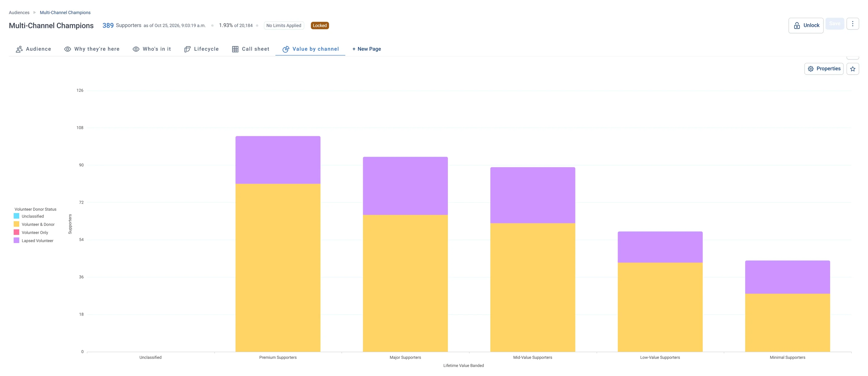
Task: Click the Locked status badge
Action: click(x=320, y=26)
